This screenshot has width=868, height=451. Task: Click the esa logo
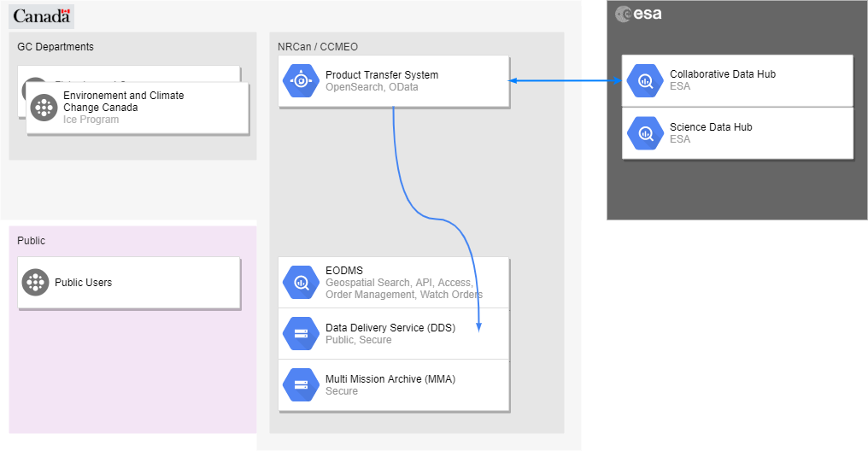click(639, 14)
